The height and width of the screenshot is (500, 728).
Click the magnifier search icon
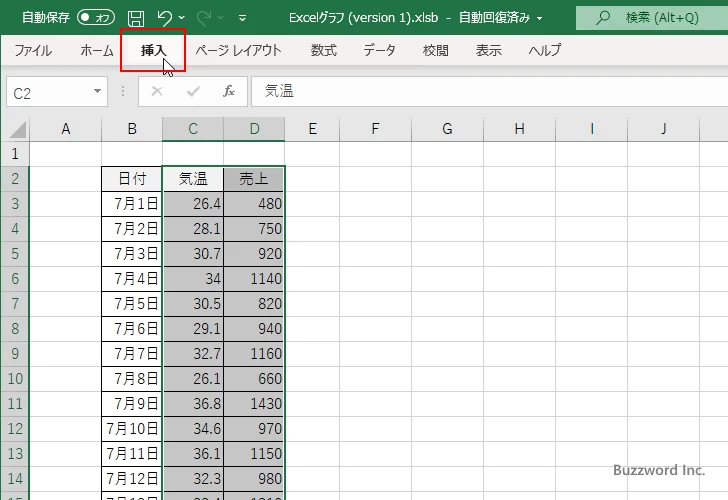[x=603, y=18]
